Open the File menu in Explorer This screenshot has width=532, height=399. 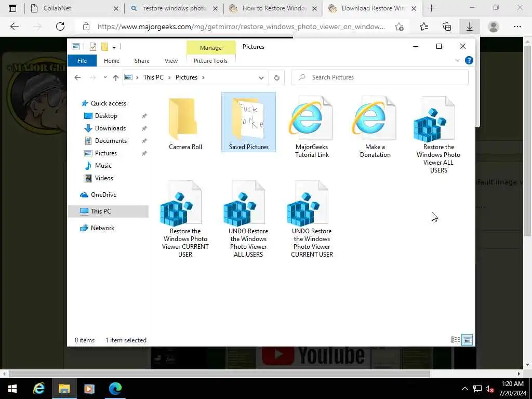point(82,61)
